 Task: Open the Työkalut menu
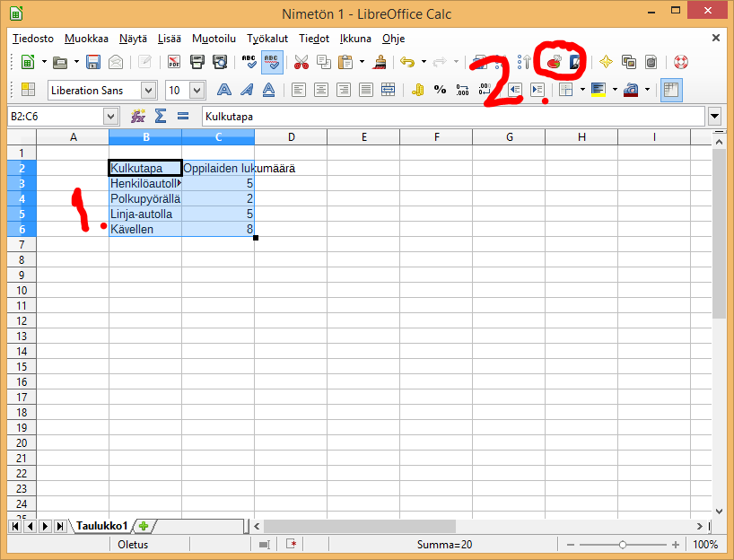coord(267,39)
